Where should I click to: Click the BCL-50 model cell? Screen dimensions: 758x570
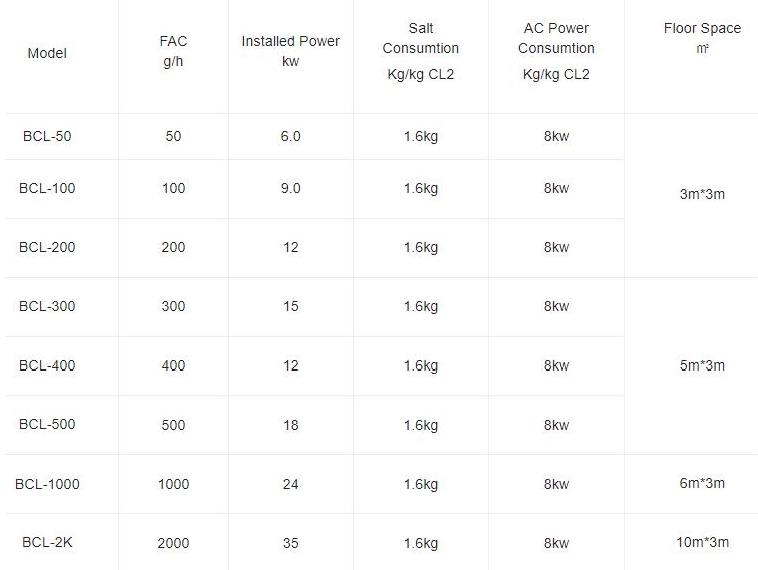(x=47, y=136)
